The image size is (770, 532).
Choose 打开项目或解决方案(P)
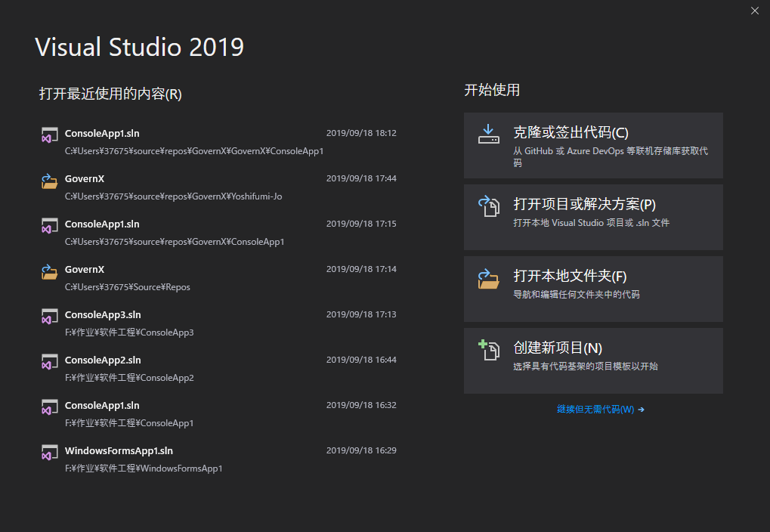(x=593, y=217)
